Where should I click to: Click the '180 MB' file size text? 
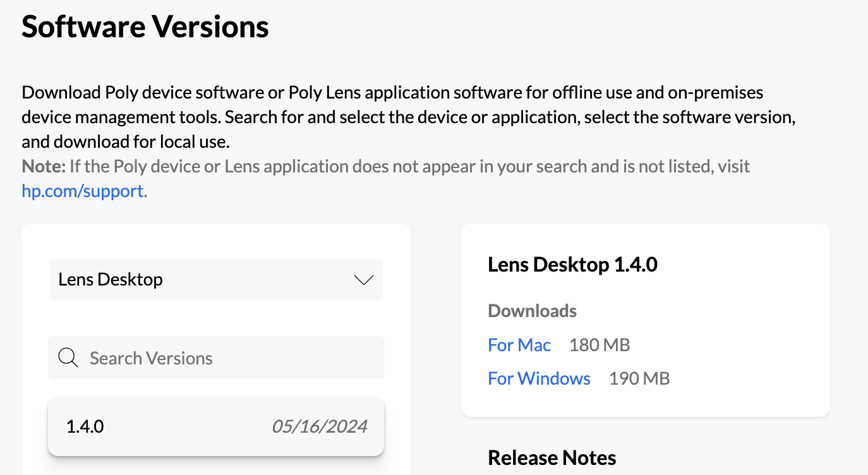click(600, 345)
